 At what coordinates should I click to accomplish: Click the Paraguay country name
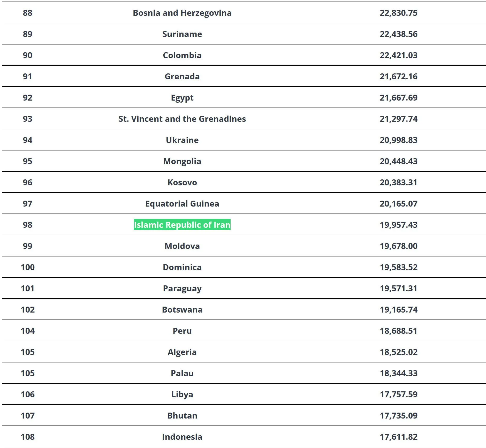tap(182, 288)
